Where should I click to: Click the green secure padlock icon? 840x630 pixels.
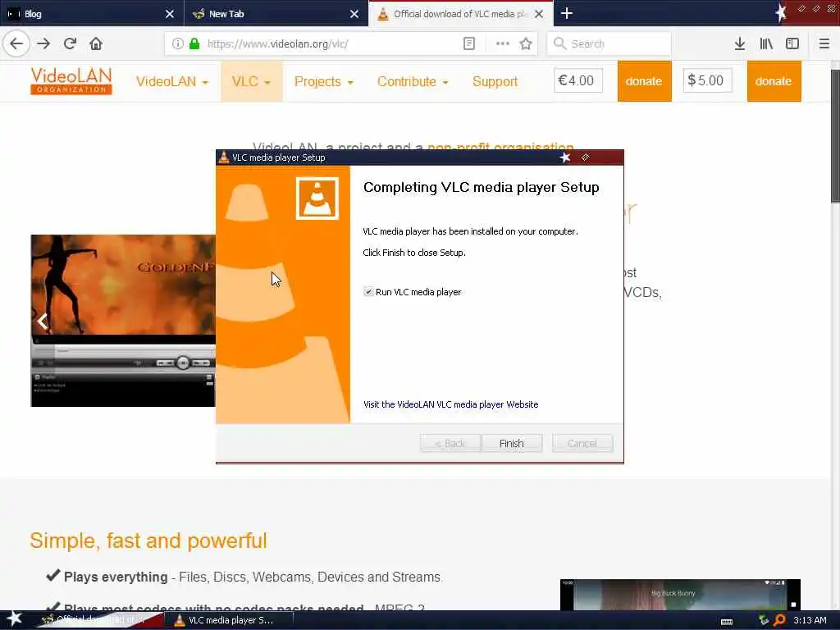pos(194,44)
